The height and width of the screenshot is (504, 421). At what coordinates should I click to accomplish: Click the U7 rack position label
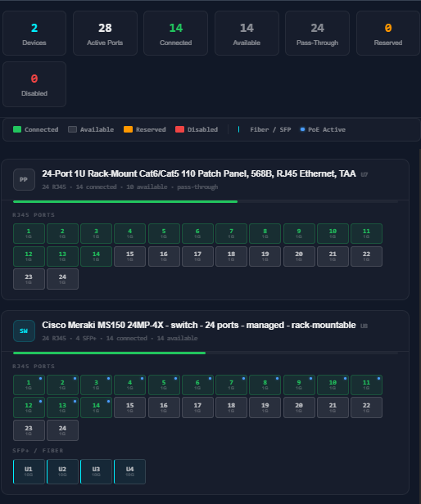pos(364,174)
